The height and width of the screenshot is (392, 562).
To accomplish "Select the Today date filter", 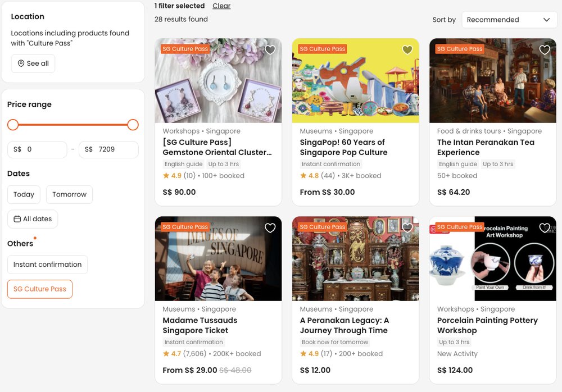I will click(x=24, y=194).
